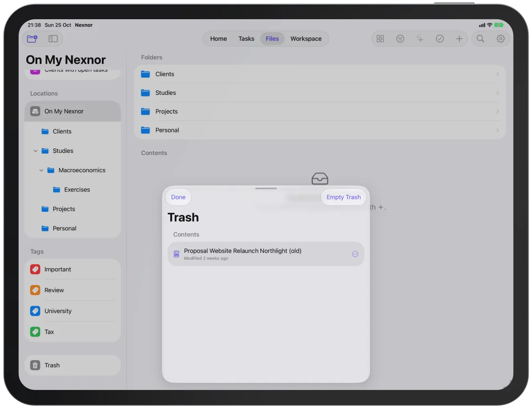Open Trash in the sidebar
This screenshot has width=532, height=408.
click(73, 365)
